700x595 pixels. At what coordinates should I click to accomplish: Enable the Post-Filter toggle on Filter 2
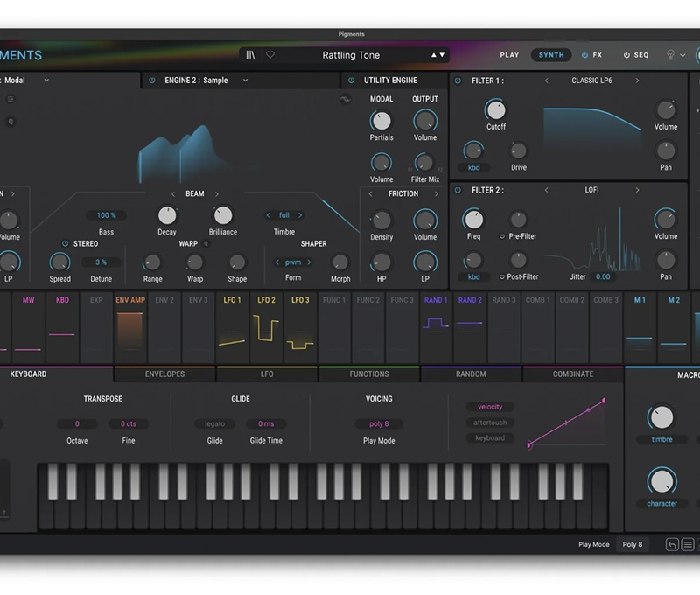pyautogui.click(x=501, y=276)
